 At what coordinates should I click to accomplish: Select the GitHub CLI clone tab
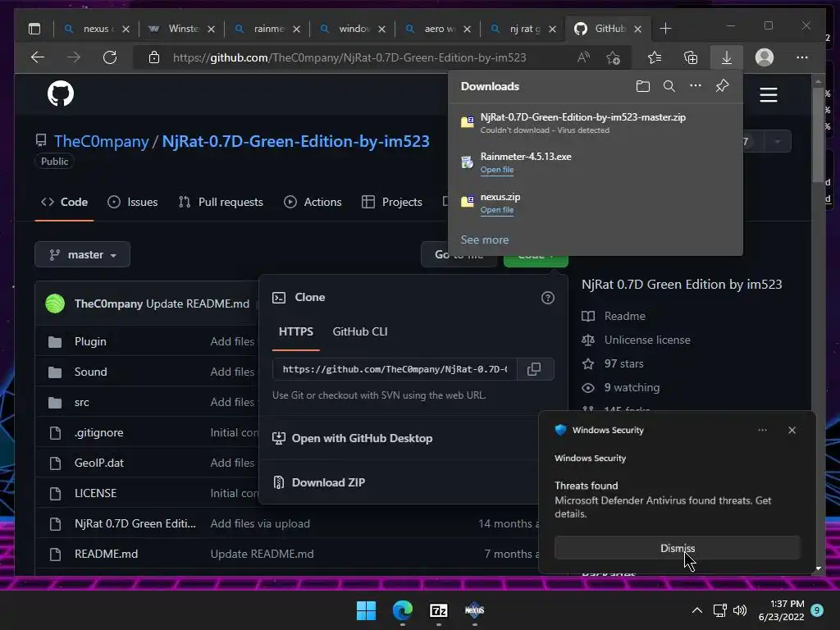pyautogui.click(x=360, y=331)
